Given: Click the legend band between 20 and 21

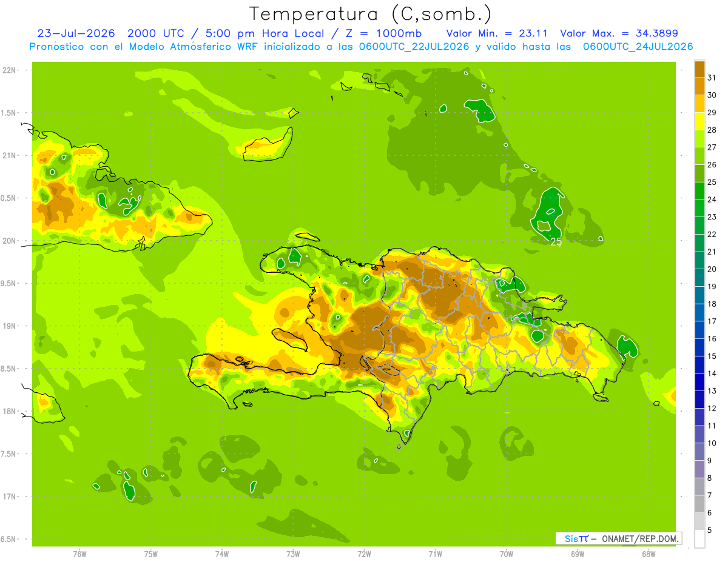Looking at the screenshot, I should coord(699,261).
